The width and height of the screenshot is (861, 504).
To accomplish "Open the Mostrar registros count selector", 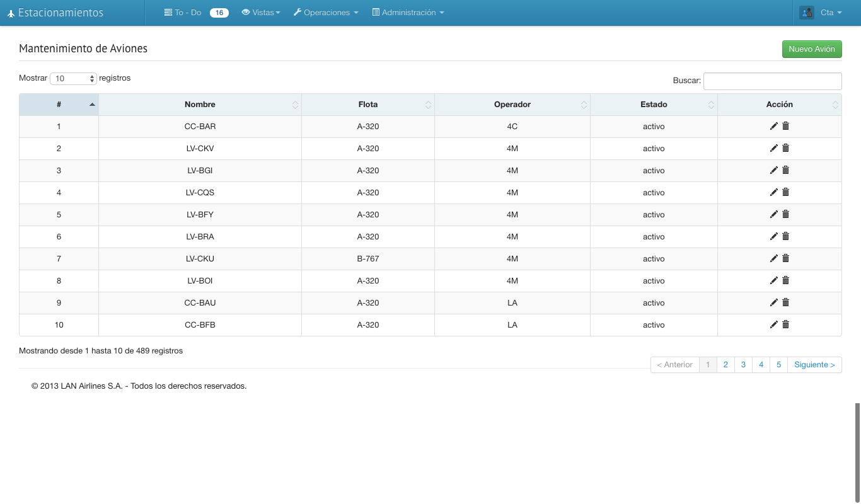I will (x=73, y=79).
